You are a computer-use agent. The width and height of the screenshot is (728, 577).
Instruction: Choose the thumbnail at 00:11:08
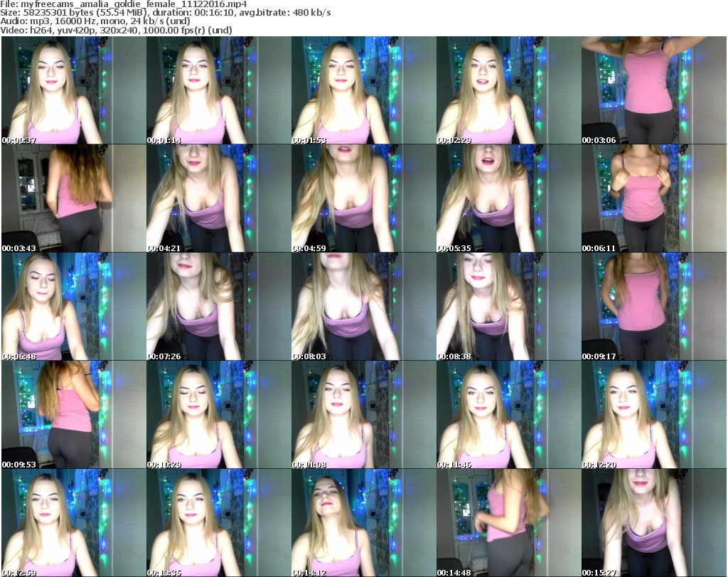tap(363, 415)
